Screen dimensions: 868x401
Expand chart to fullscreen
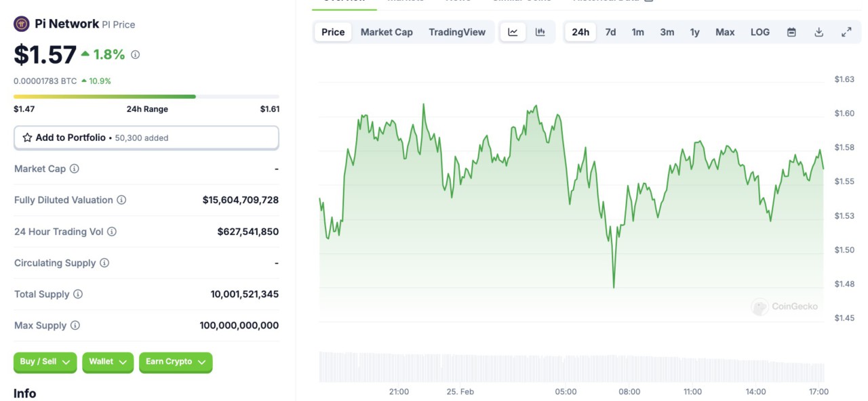846,32
